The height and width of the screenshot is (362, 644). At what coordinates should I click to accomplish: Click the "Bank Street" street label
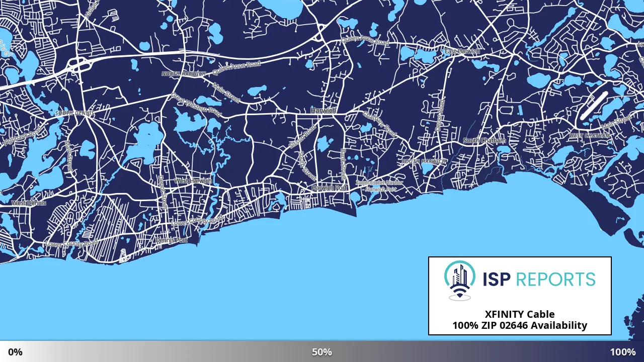tap(344, 164)
